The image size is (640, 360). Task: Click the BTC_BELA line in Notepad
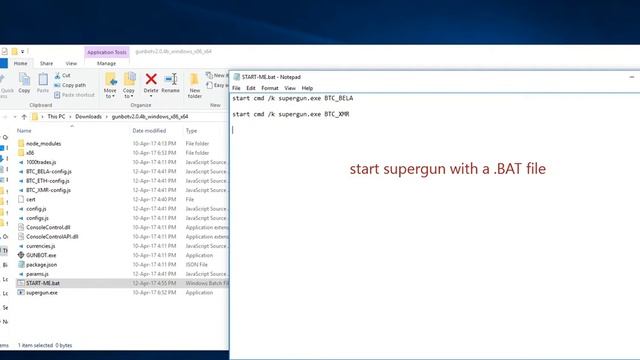coord(293,98)
